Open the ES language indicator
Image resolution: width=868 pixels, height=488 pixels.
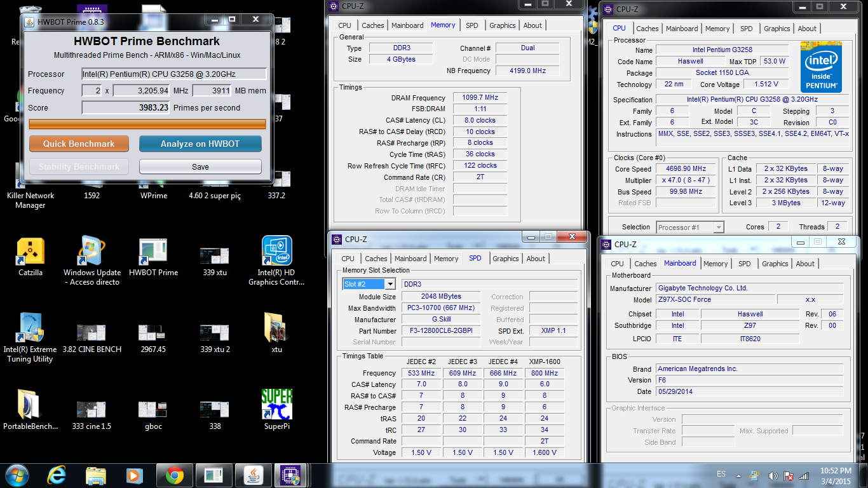(721, 475)
